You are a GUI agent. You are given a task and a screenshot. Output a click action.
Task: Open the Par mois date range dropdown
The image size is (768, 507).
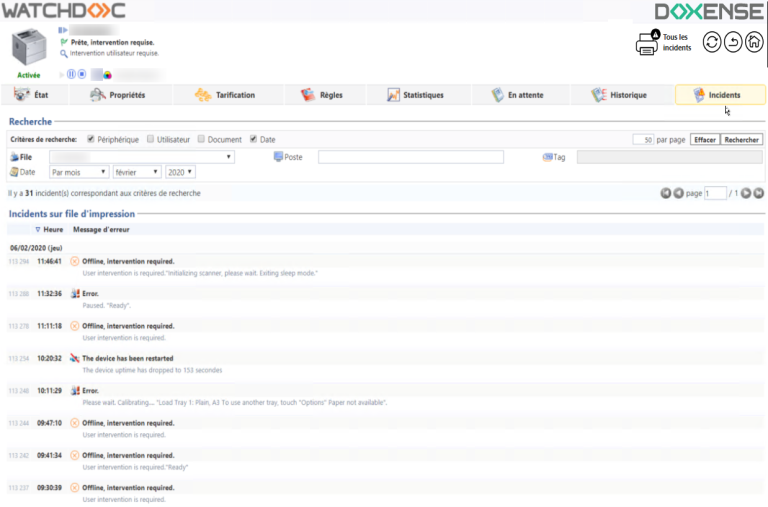coord(79,172)
